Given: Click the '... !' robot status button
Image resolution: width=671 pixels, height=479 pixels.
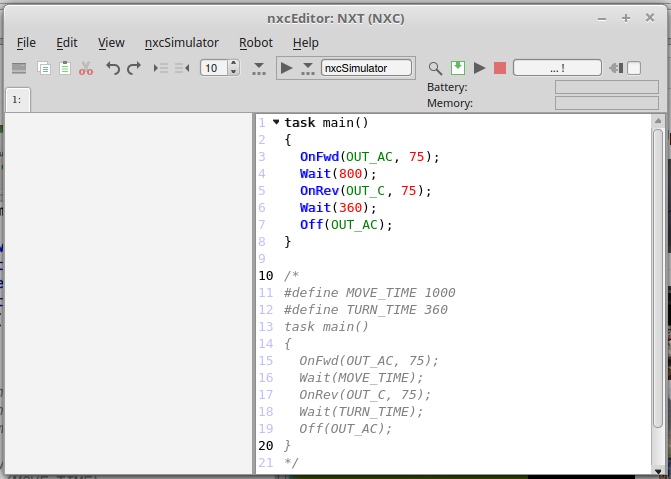Looking at the screenshot, I should click(557, 68).
